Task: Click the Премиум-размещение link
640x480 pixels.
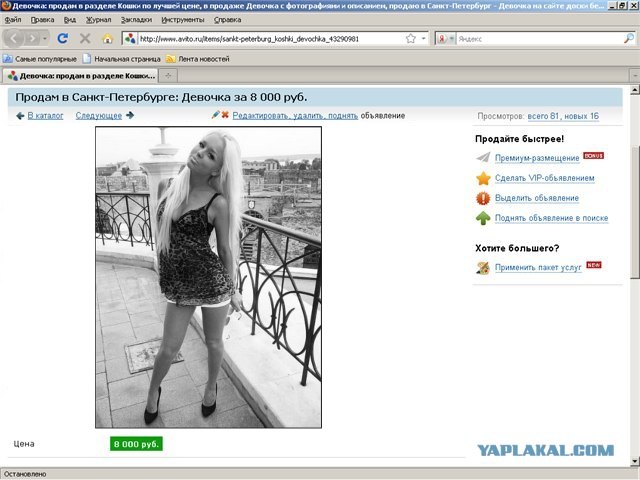Action: [537, 158]
